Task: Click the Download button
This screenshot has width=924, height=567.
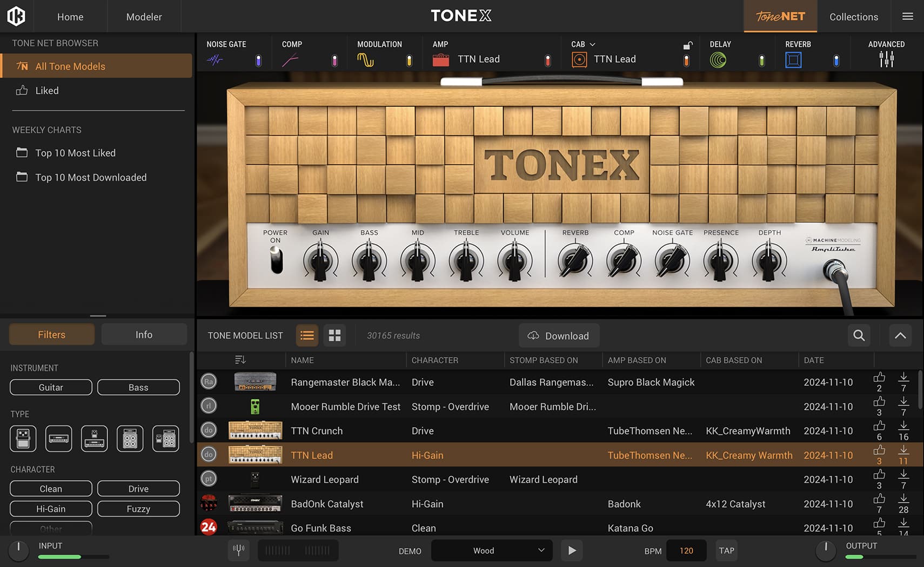Action: (559, 335)
